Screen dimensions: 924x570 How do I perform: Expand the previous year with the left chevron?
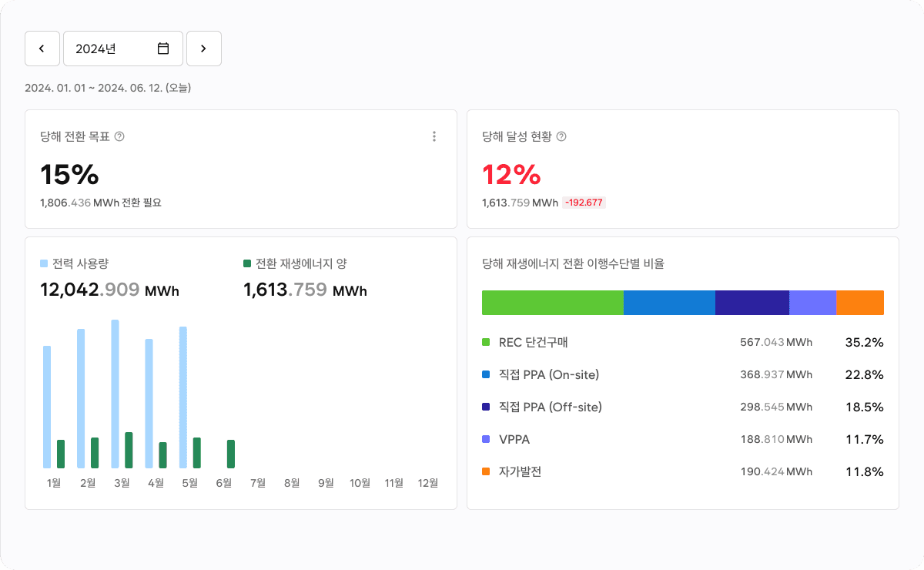(x=42, y=48)
